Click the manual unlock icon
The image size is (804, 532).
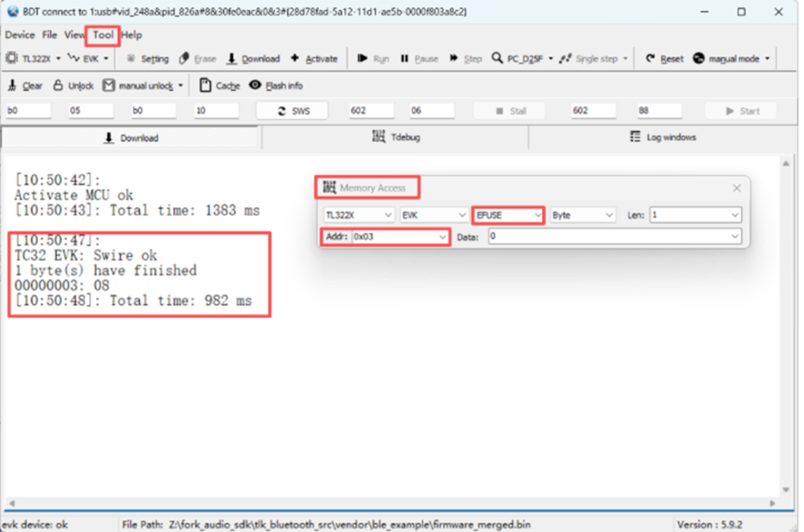(108, 85)
